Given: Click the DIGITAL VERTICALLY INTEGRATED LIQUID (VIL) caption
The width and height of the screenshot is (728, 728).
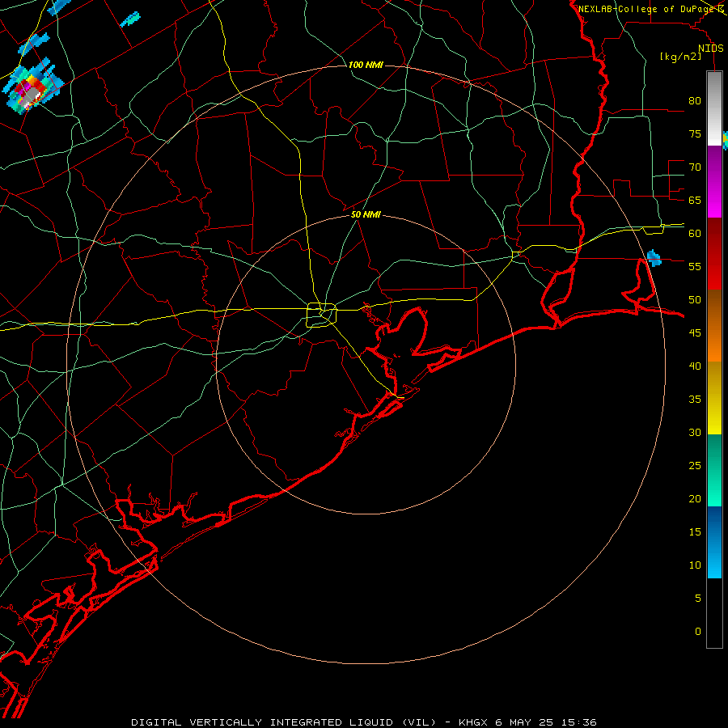Looking at the screenshot, I should click(x=284, y=722).
